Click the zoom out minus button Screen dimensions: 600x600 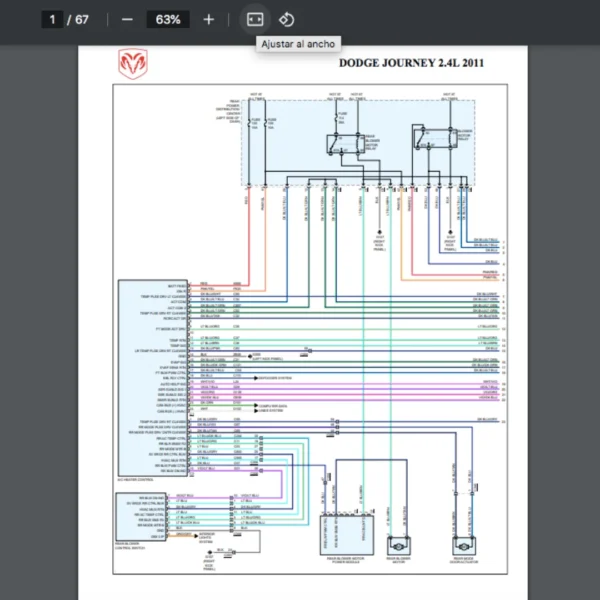pos(127,19)
